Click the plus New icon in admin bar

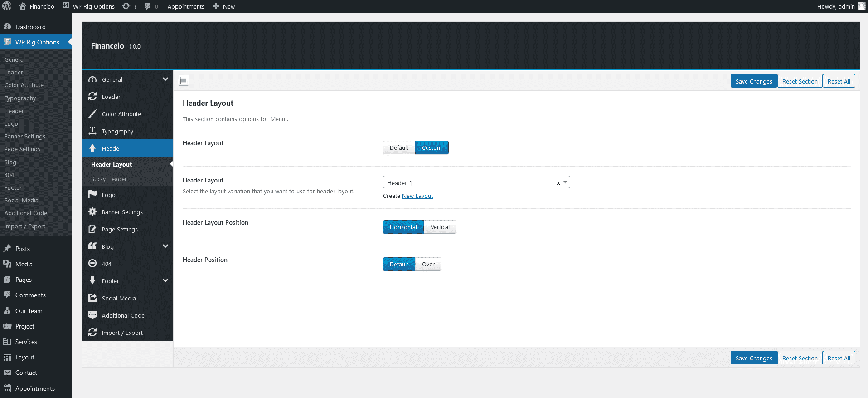tap(216, 6)
